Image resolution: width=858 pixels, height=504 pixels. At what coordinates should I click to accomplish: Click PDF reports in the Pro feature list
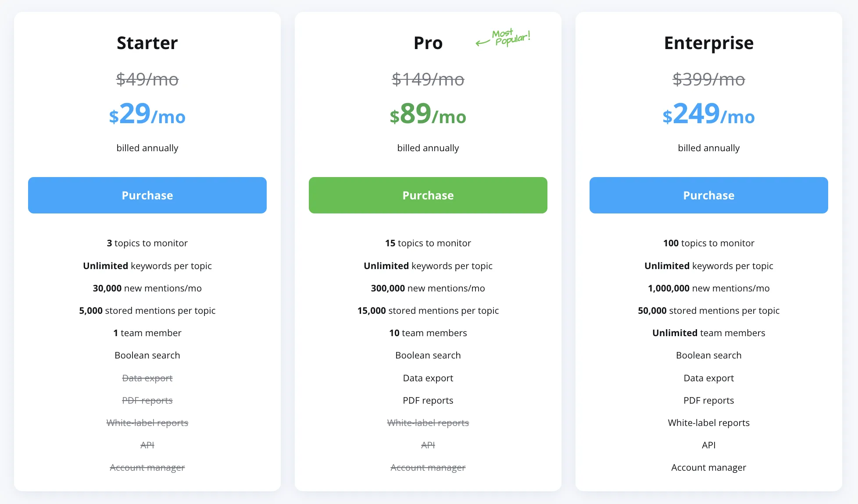pyautogui.click(x=428, y=400)
